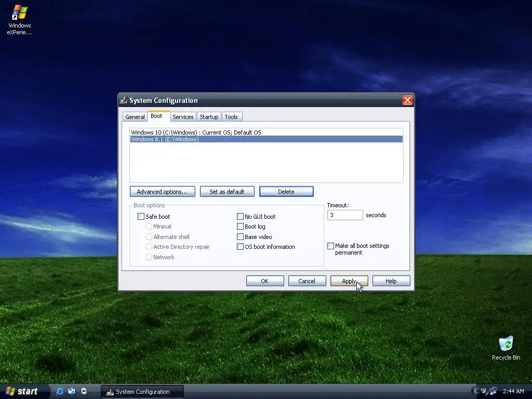Screen dimensions: 532x399
Task: Open Help for System Configuration
Action: (391, 281)
